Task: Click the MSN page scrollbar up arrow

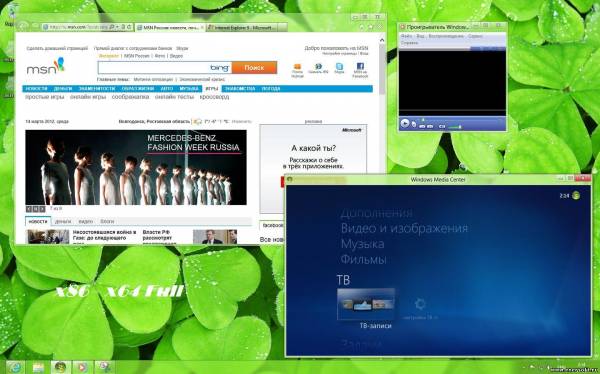Action: (382, 40)
